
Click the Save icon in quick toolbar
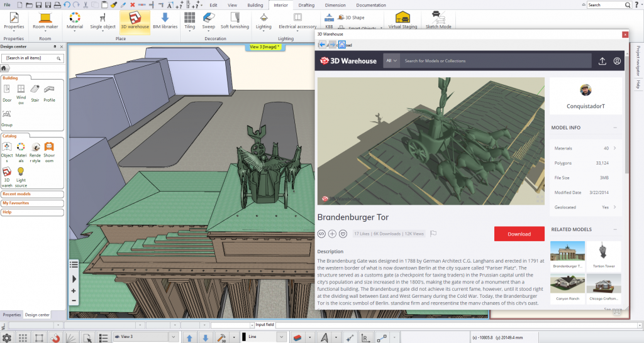(x=38, y=5)
